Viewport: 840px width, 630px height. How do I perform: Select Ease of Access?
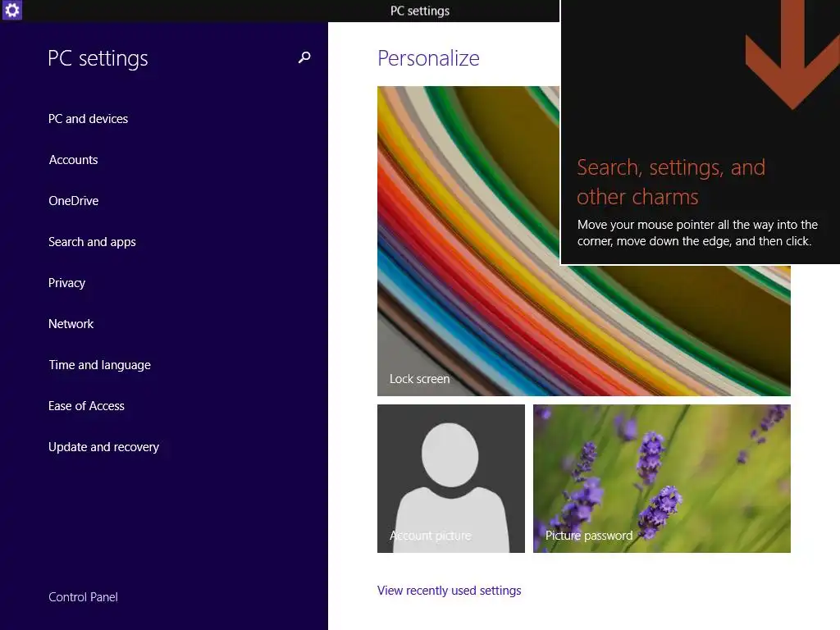pos(86,406)
